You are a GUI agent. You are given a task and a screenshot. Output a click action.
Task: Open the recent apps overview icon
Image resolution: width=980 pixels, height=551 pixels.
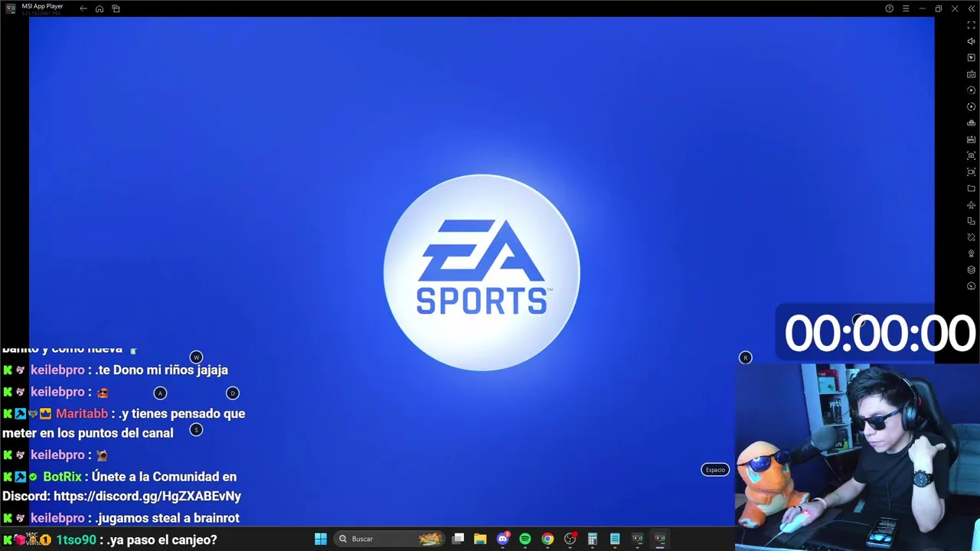pyautogui.click(x=116, y=8)
